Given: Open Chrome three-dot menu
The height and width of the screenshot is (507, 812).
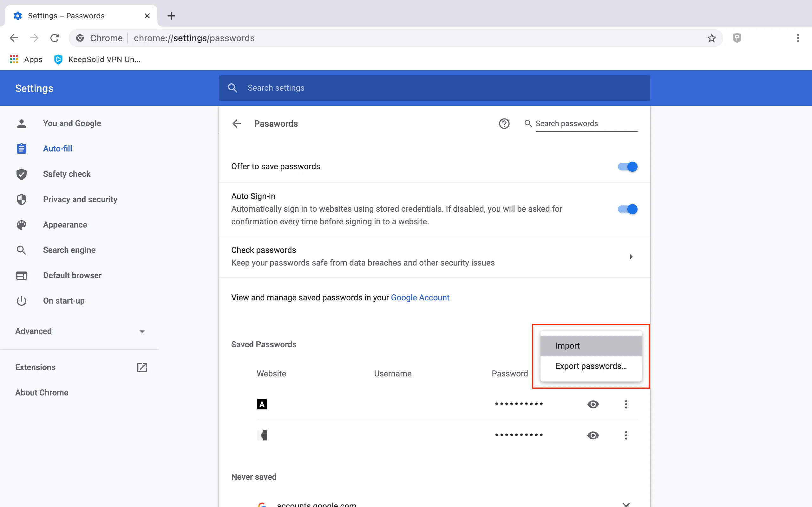Looking at the screenshot, I should click(798, 38).
